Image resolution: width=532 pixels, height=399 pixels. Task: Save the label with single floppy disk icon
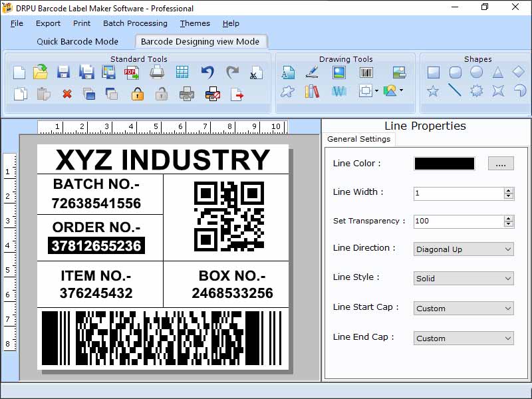(63, 72)
